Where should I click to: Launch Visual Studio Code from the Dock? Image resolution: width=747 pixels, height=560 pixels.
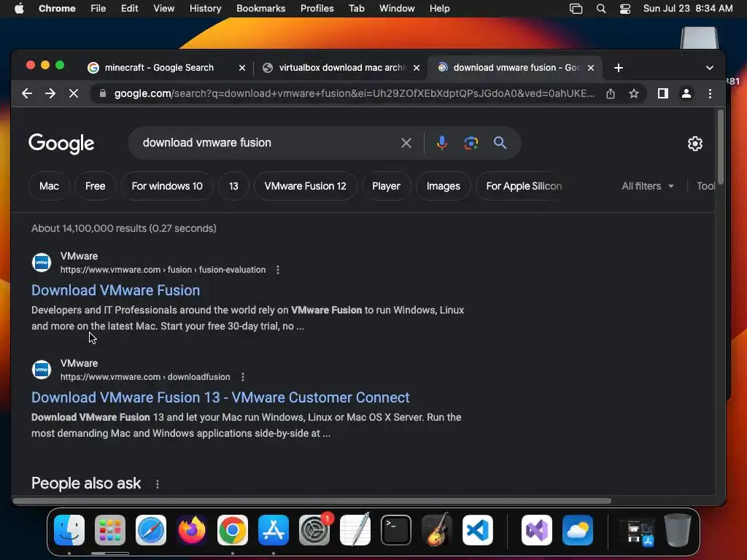click(x=478, y=530)
